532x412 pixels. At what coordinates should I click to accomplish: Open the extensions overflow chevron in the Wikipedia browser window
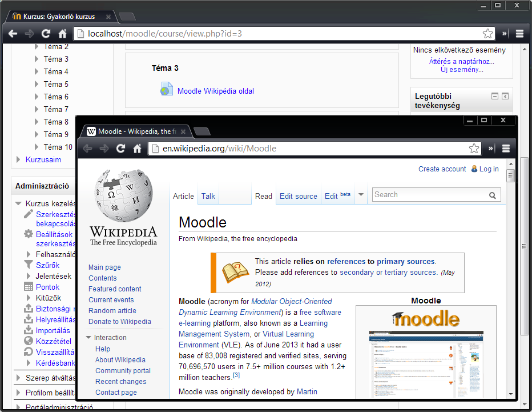pyautogui.click(x=491, y=149)
